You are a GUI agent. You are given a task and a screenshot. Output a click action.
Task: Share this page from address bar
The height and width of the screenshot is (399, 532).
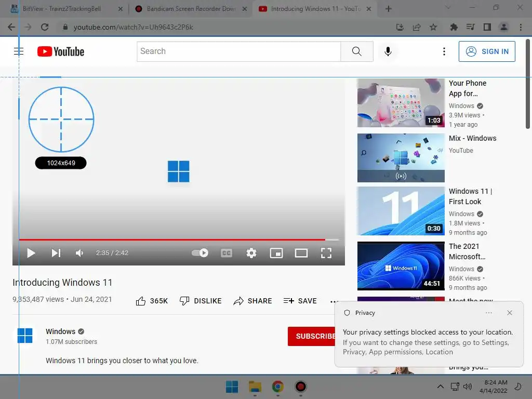[417, 27]
